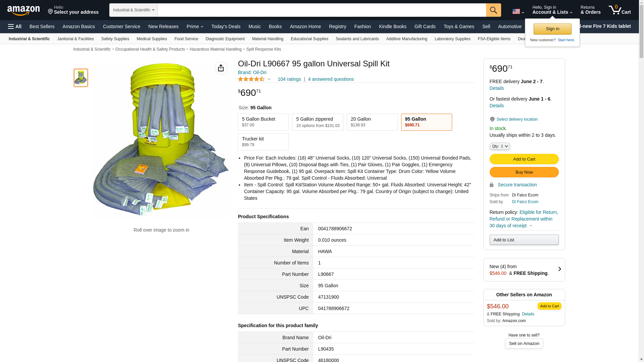Image resolution: width=644 pixels, height=362 pixels.
Task: Select the product thumbnail image
Action: click(81, 78)
